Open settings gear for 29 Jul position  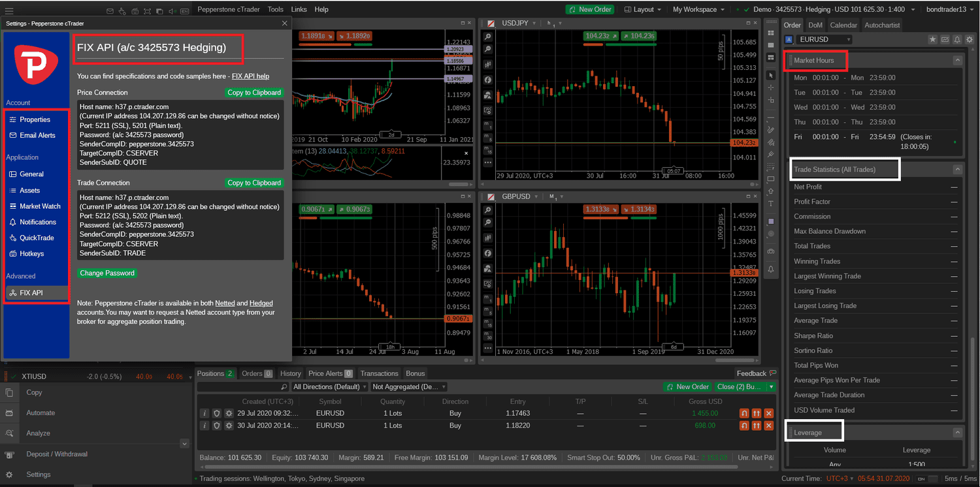(x=229, y=413)
